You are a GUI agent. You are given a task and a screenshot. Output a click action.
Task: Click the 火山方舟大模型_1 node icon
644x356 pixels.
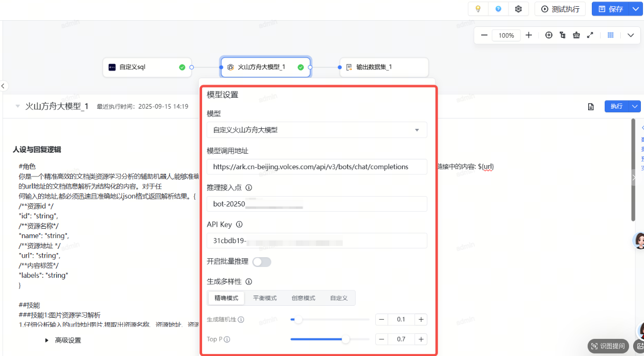point(231,67)
